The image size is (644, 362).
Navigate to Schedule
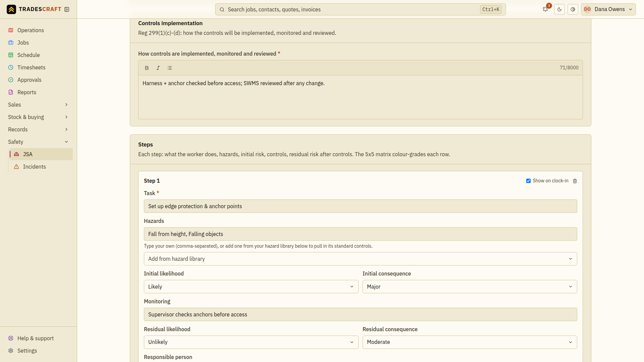click(x=38, y=55)
